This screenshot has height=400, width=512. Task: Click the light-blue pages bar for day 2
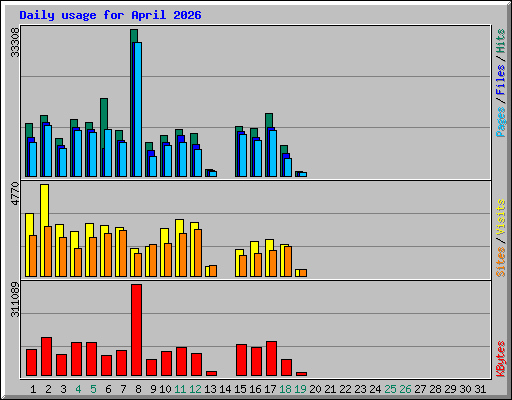coord(48,151)
